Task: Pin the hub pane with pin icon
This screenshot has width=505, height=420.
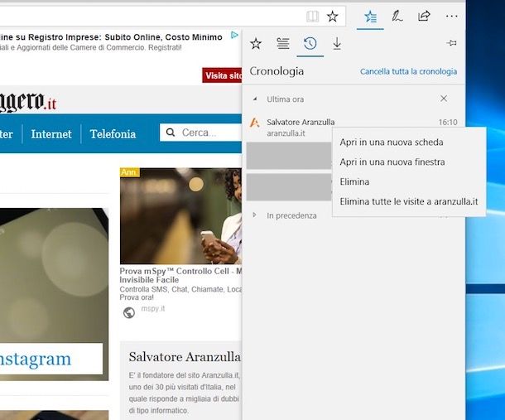Action: click(x=451, y=43)
